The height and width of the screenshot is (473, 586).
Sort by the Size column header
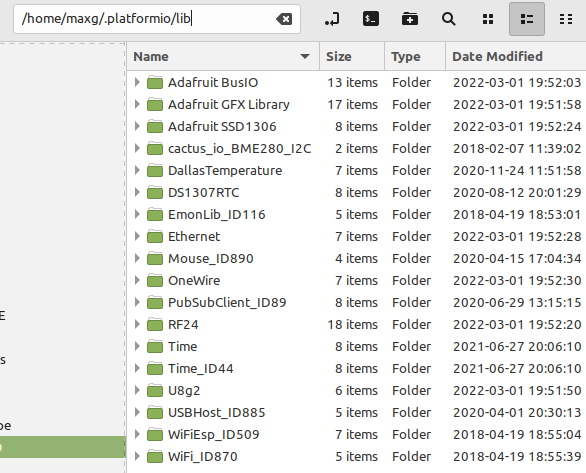(352, 56)
